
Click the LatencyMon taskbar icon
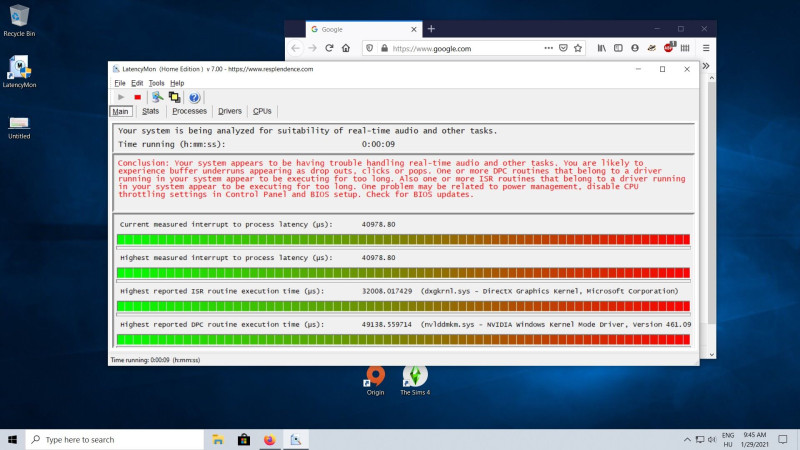click(296, 439)
